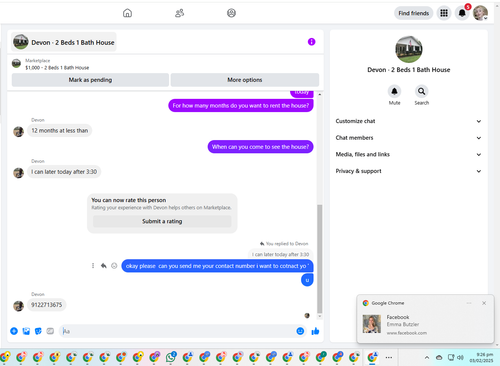The height and width of the screenshot is (366, 500).
Task: Open emoji picker in message box
Action: coord(300,331)
